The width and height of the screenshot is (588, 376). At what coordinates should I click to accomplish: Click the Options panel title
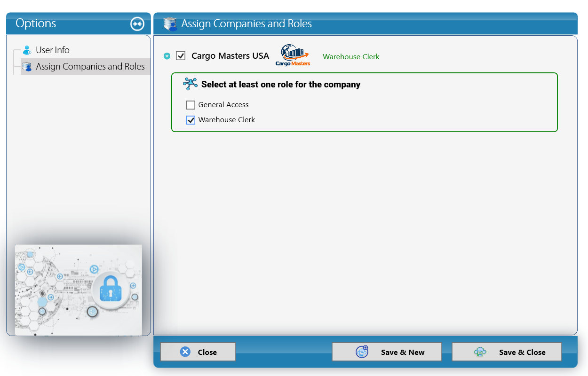point(36,23)
